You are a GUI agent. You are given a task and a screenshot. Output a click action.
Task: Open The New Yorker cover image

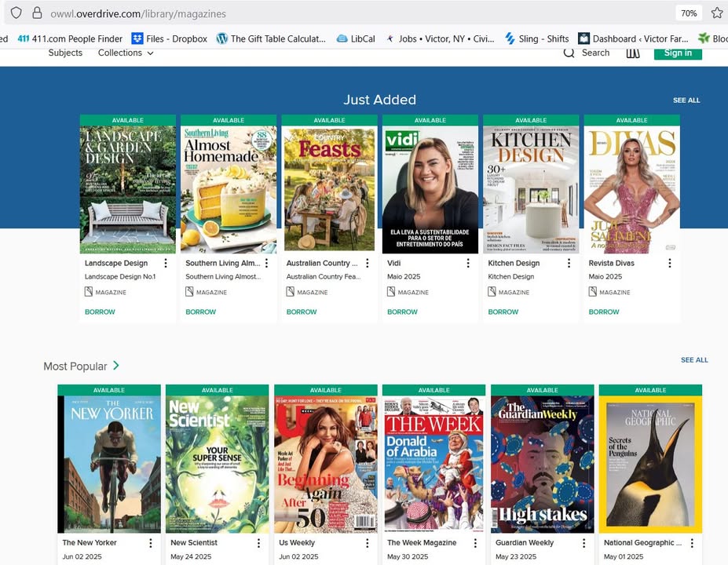(109, 465)
